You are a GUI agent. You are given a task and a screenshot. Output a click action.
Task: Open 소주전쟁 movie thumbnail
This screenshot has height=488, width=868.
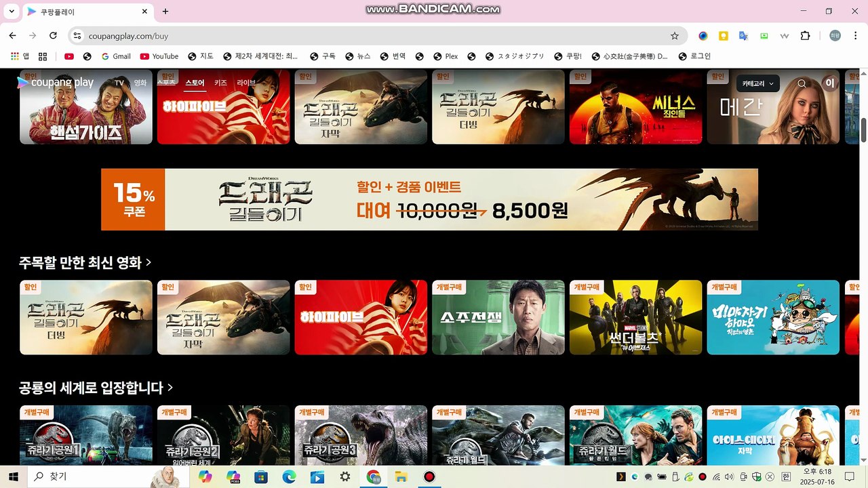pos(498,317)
